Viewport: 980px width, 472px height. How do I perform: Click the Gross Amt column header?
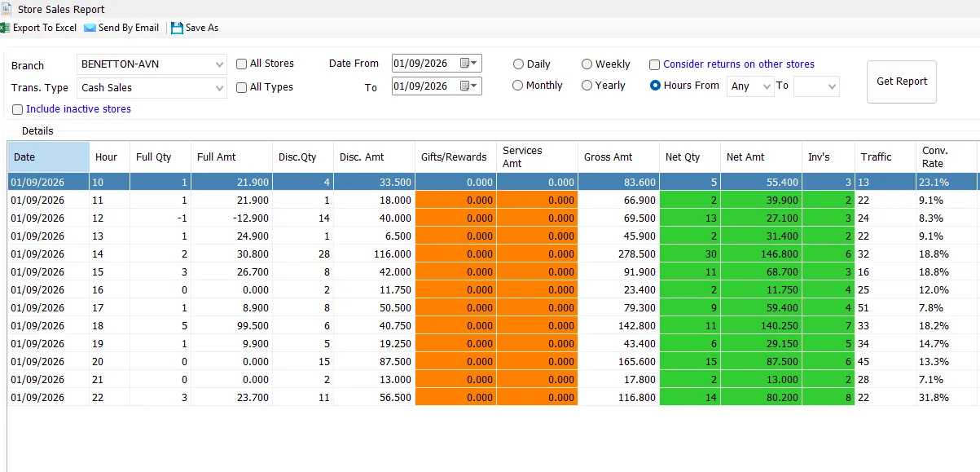coord(618,157)
